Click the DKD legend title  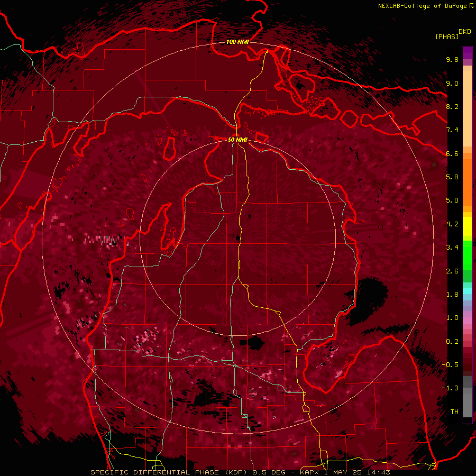point(465,32)
